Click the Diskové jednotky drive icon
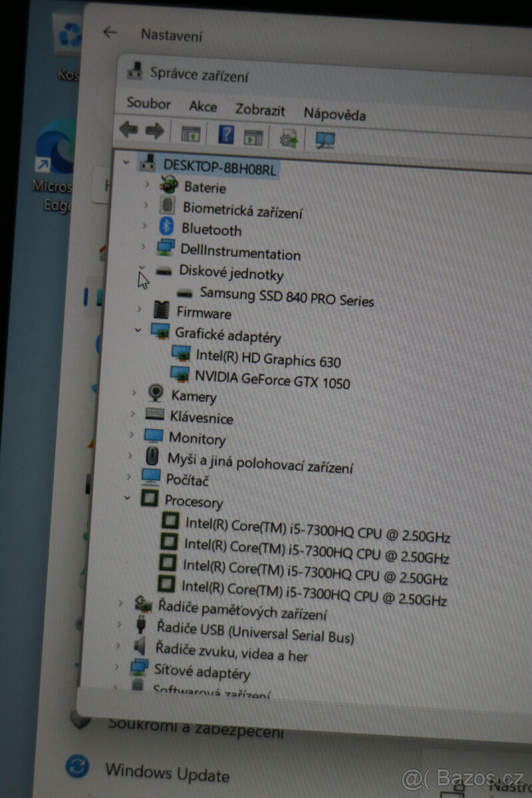532x798 pixels. (x=164, y=270)
